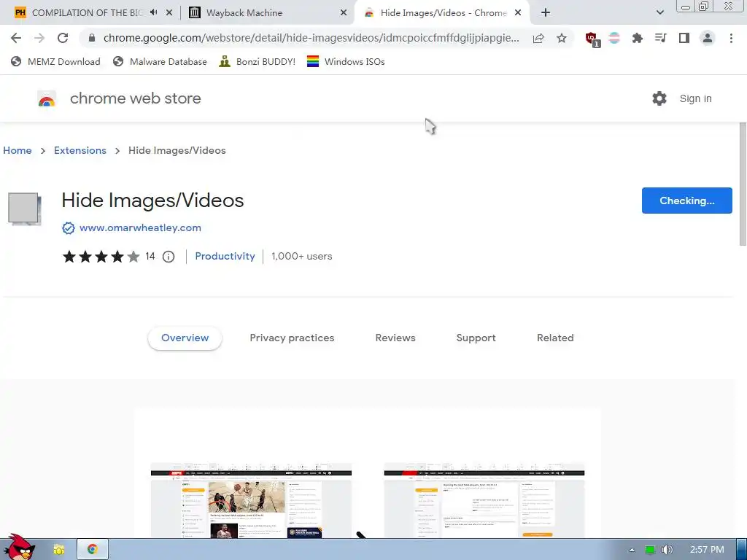
Task: Go back with the browser back arrow
Action: (16, 38)
